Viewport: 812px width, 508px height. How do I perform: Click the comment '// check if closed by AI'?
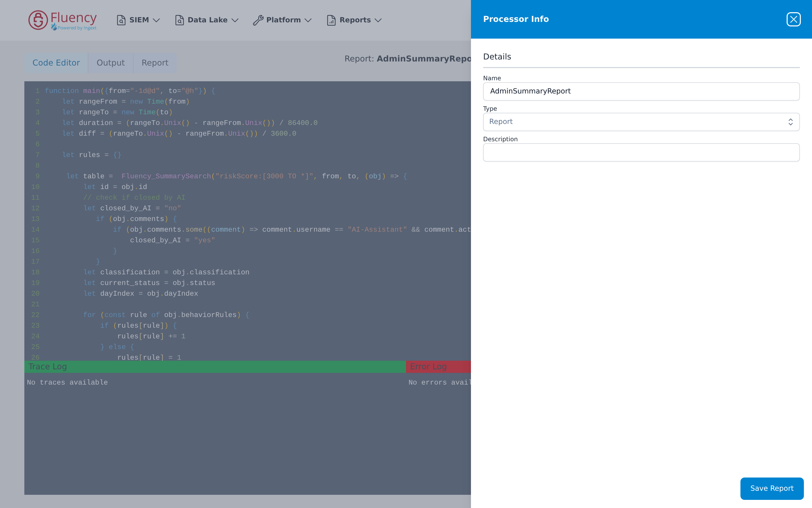(134, 198)
